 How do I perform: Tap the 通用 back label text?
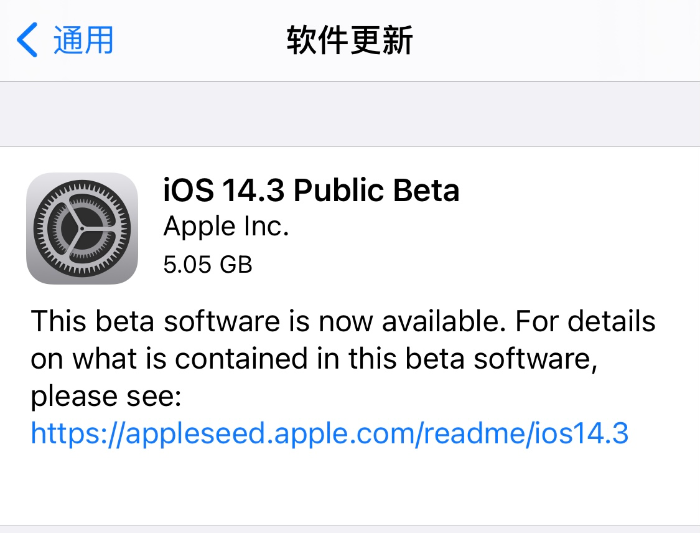pyautogui.click(x=83, y=40)
